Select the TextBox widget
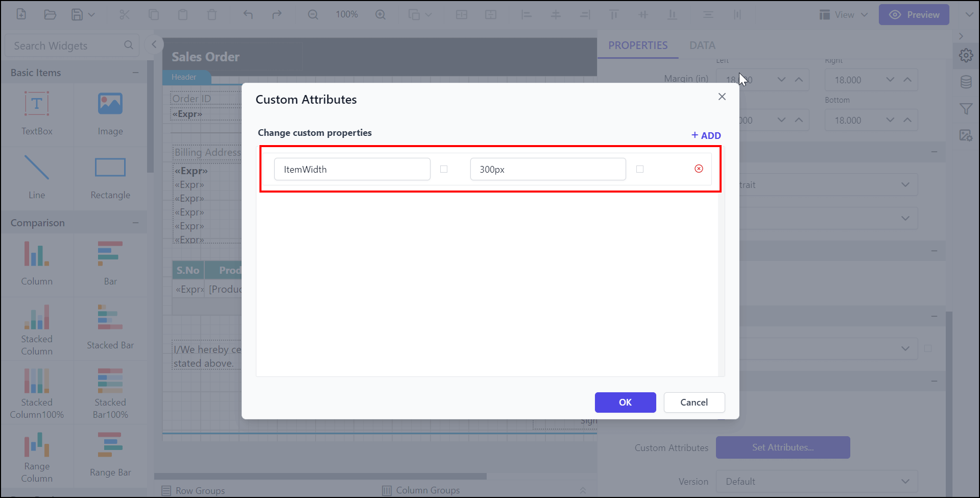Screen dimensions: 980x498 tap(36, 113)
